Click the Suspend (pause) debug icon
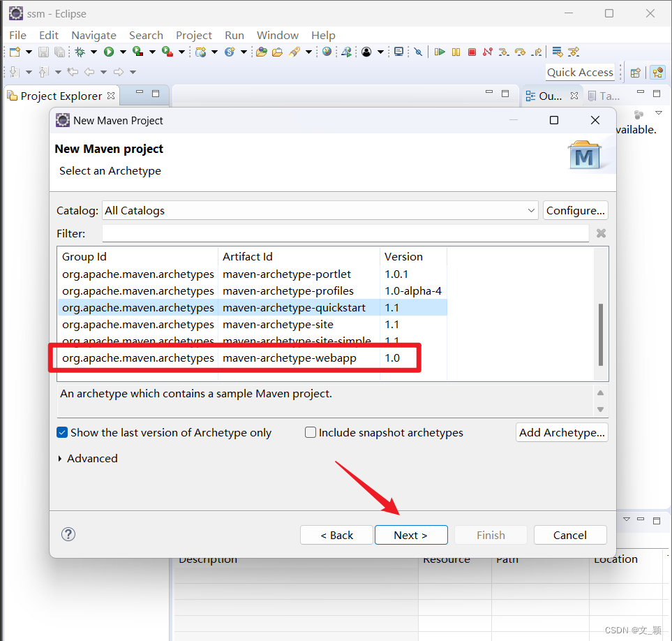672x641 pixels. point(456,52)
